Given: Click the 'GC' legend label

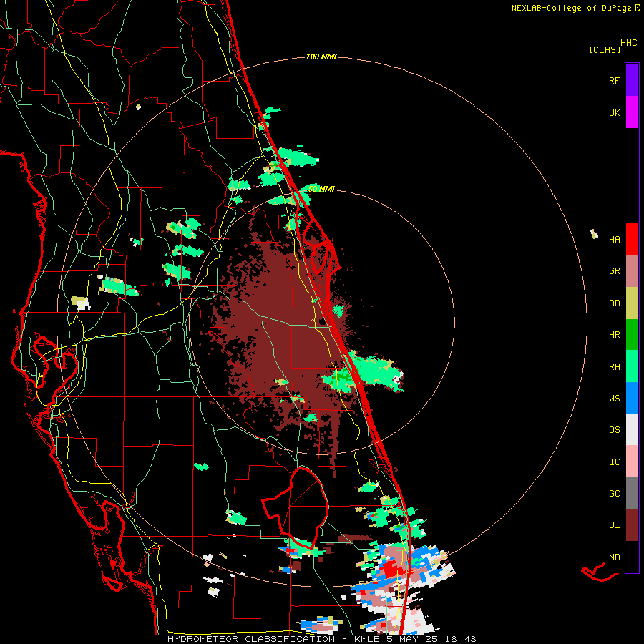Looking at the screenshot, I should click(x=614, y=494).
